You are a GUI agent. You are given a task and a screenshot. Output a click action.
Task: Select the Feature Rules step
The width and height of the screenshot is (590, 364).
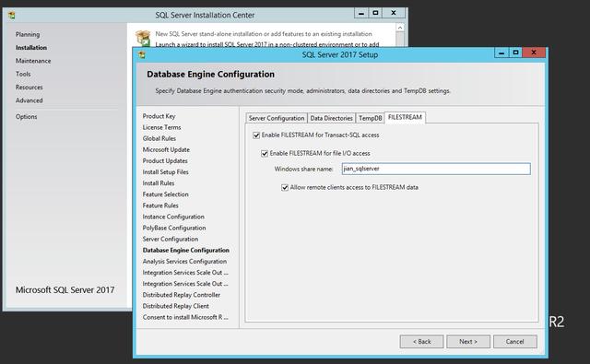tap(160, 205)
